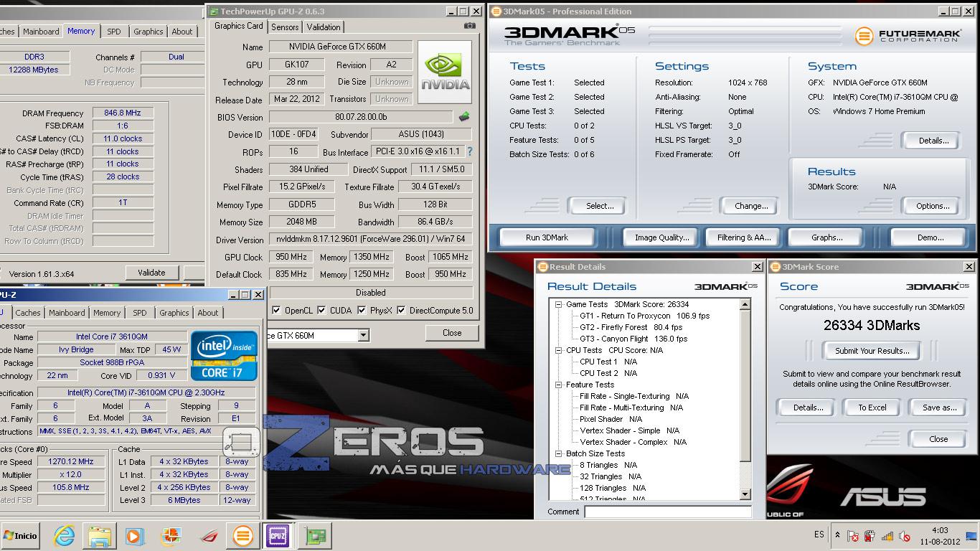
Task: Click the power plug battery tray icon
Action: click(x=870, y=536)
